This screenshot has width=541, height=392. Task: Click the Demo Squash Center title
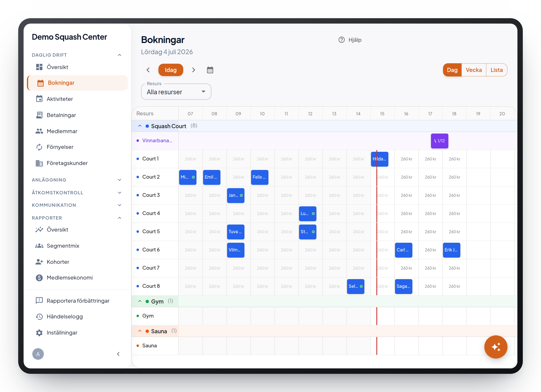pos(69,37)
